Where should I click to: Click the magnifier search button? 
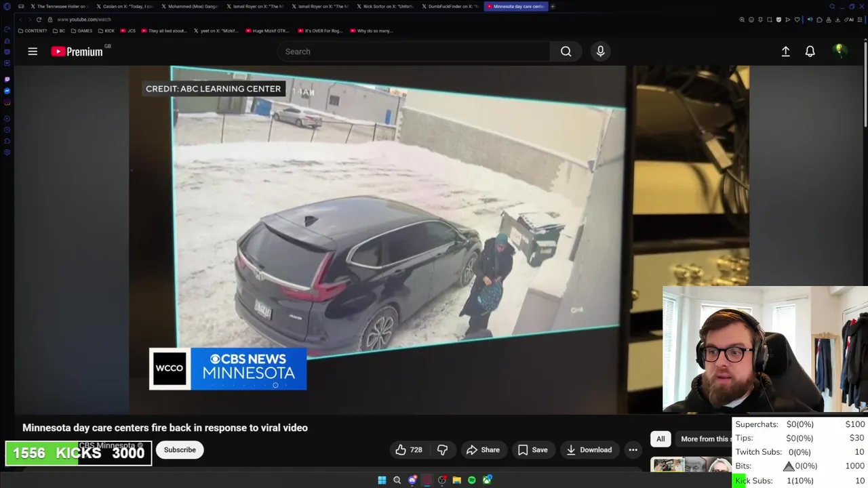coord(566,52)
